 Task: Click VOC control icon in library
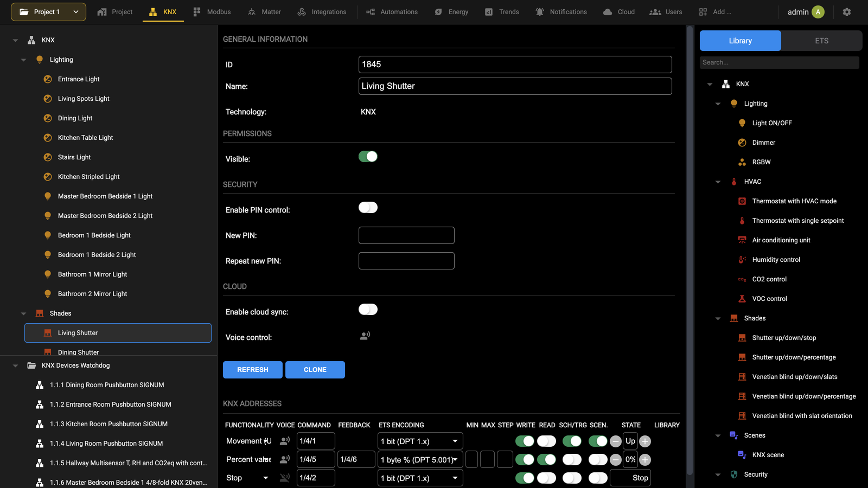pos(742,299)
